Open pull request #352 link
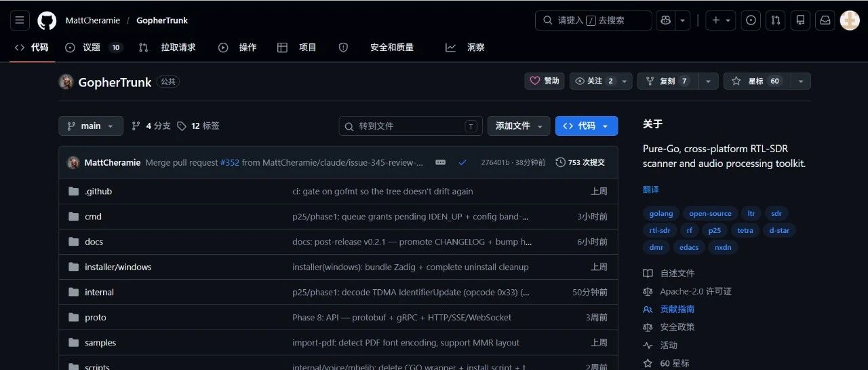The image size is (868, 370). point(230,162)
